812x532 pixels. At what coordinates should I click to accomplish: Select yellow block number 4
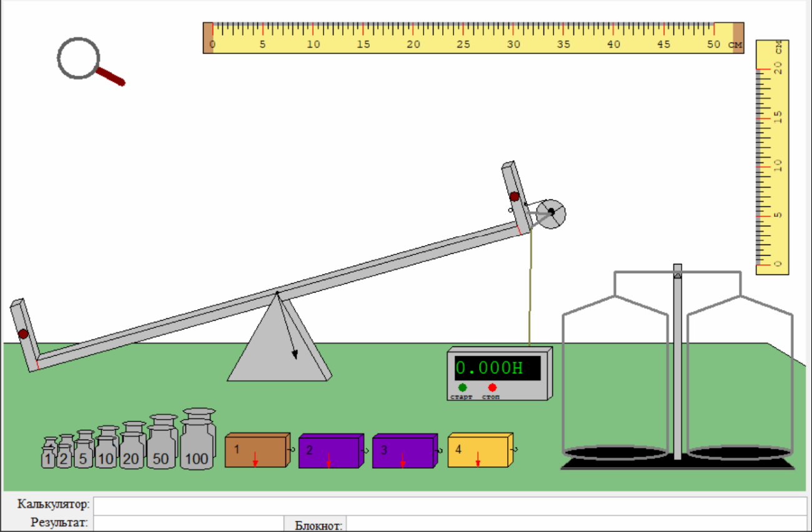pyautogui.click(x=480, y=450)
